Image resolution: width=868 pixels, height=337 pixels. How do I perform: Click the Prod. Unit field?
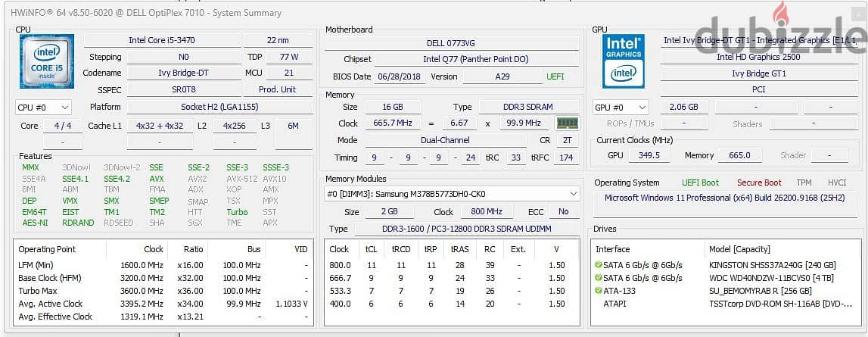[277, 89]
